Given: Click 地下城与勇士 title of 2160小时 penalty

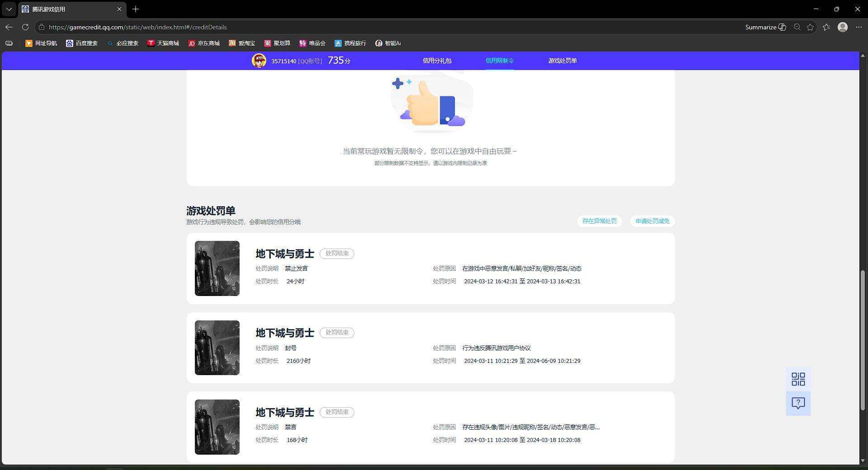Looking at the screenshot, I should coord(285,333).
